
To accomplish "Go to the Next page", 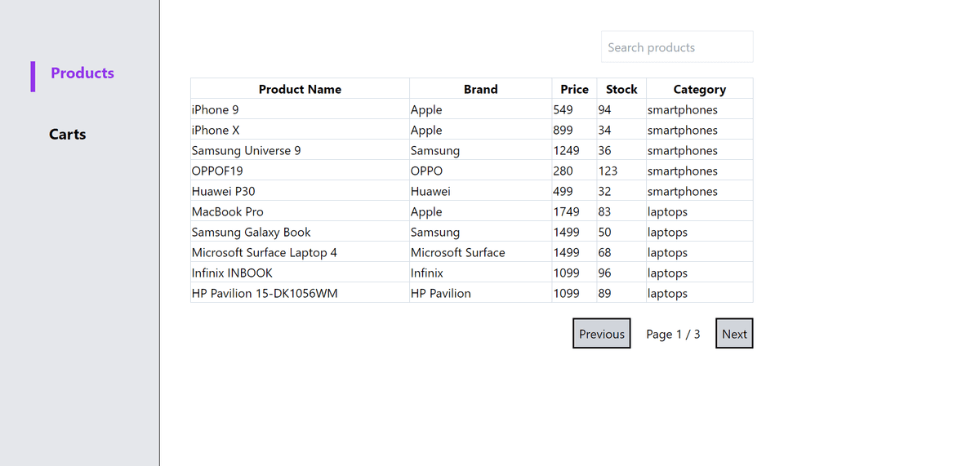I will (x=734, y=333).
